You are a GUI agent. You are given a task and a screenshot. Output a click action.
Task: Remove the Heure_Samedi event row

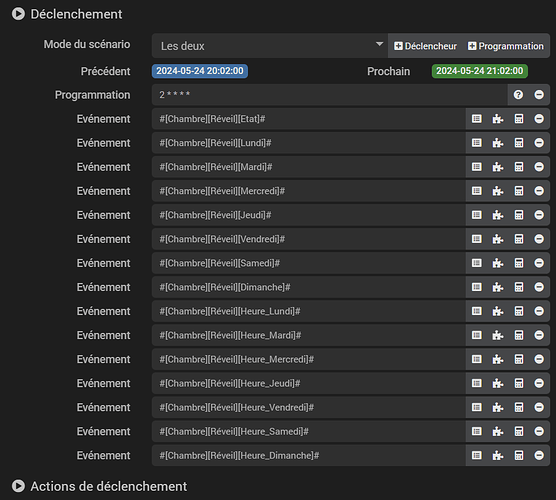click(539, 431)
